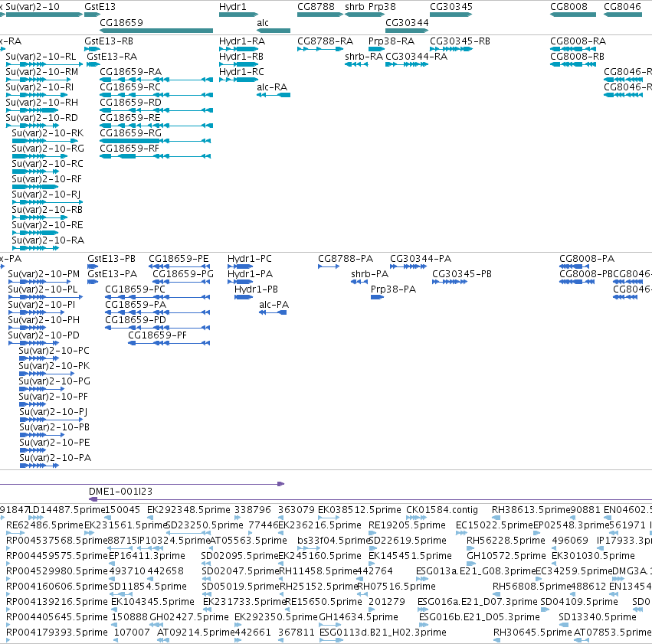Click the CG8788 gene label
652x644 pixels.
(316, 7)
